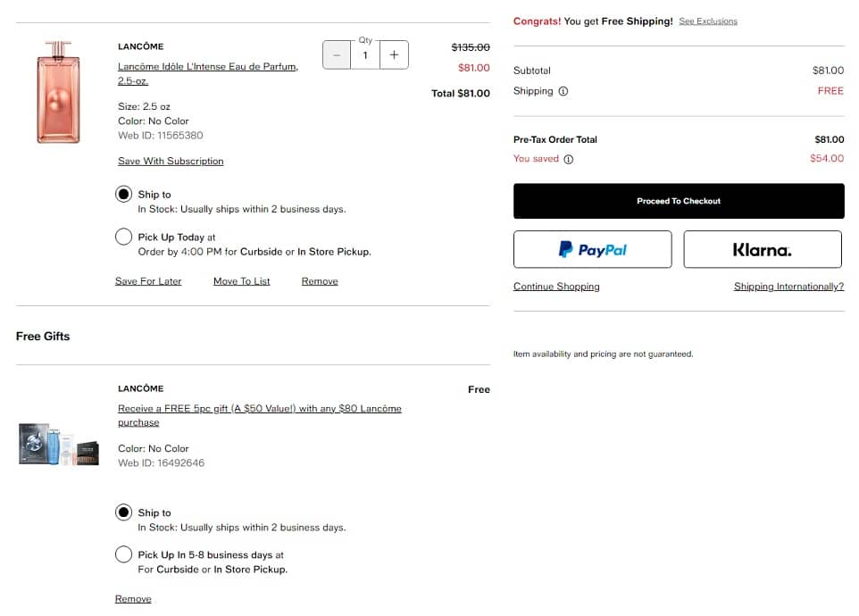Click Save For Later link
Image resolution: width=859 pixels, height=616 pixels.
coord(148,281)
